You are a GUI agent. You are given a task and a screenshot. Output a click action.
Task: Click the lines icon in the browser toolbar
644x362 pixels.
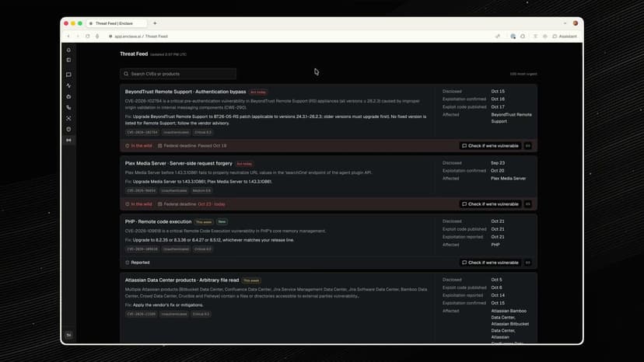(535, 36)
